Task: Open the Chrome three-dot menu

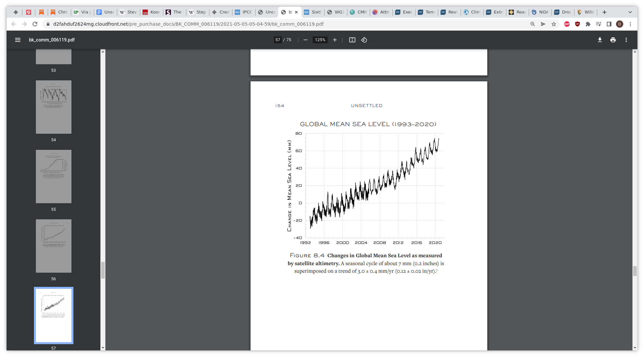Action: (x=630, y=24)
